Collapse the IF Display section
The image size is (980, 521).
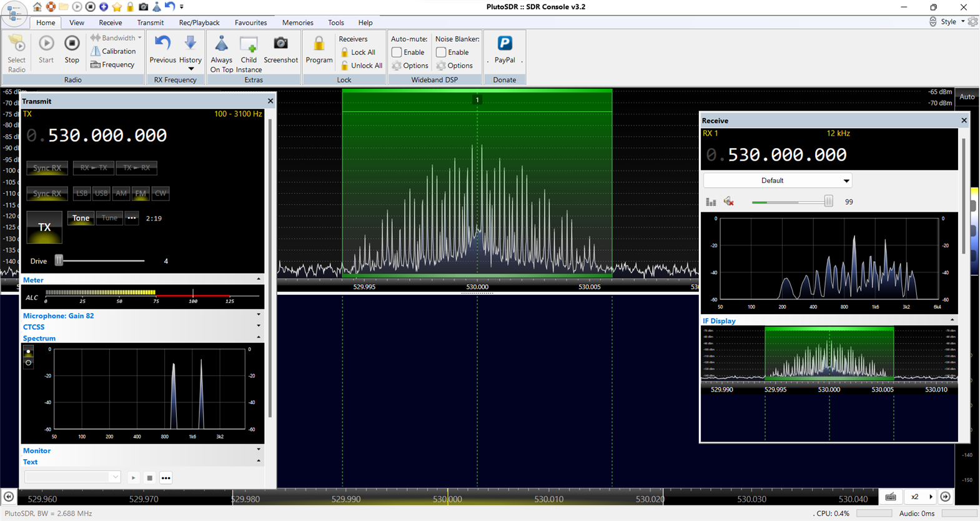952,320
